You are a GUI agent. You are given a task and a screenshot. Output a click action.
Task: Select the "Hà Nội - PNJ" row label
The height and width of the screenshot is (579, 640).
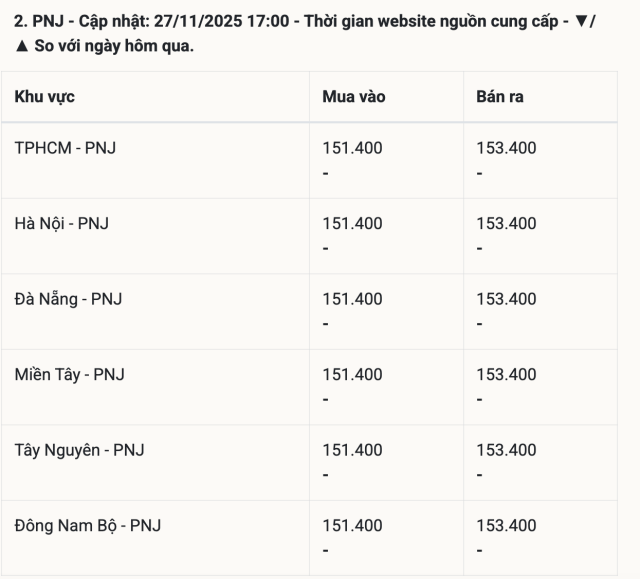pos(61,223)
